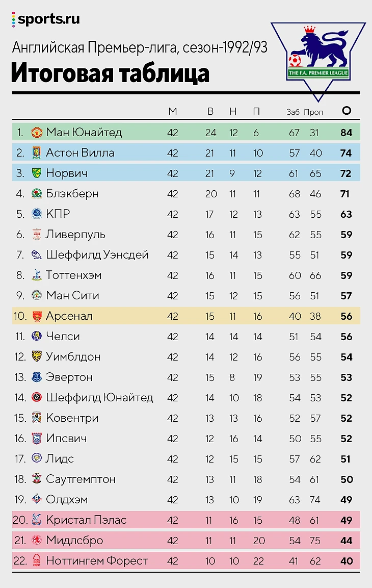Image resolution: width=372 pixels, height=588 pixels.
Task: Click the Arsenal club crest
Action: (x=36, y=316)
